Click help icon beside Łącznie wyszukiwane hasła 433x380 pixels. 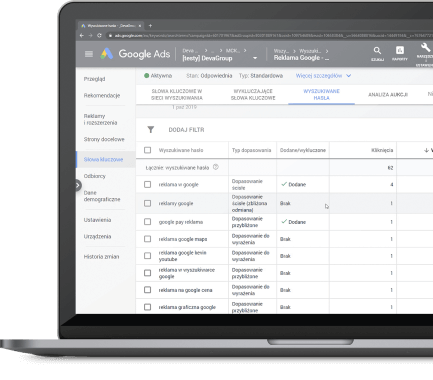pyautogui.click(x=216, y=167)
